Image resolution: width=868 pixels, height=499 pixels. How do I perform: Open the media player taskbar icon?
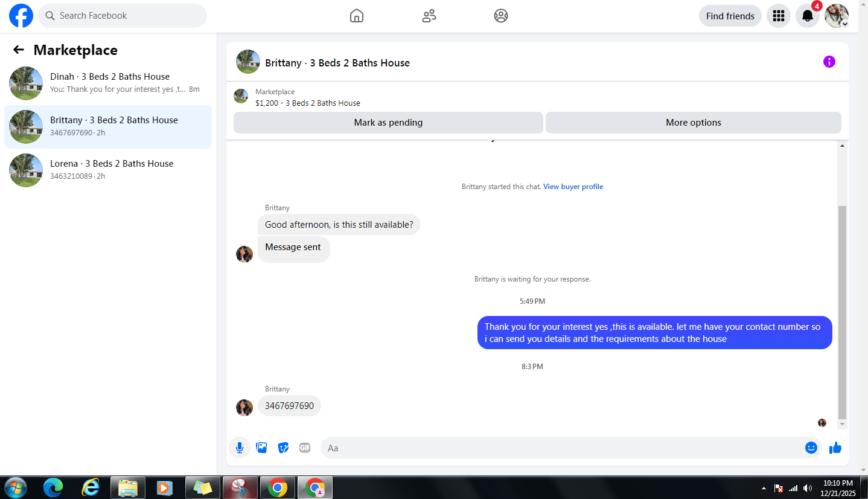coord(165,488)
